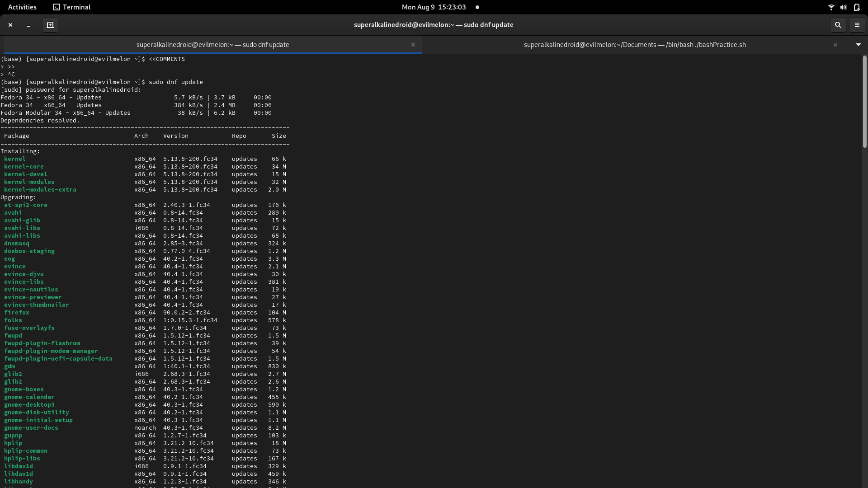
Task: Click the notification dot beside the clock
Action: click(x=477, y=7)
